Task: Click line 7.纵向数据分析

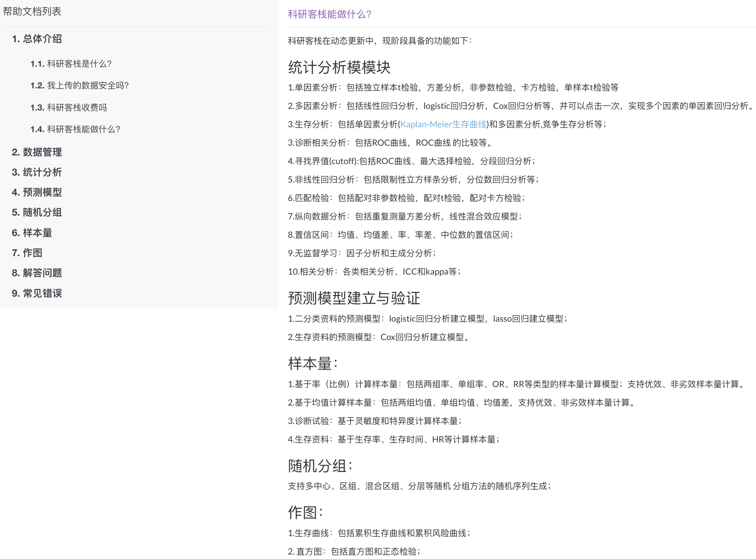Action: (405, 216)
